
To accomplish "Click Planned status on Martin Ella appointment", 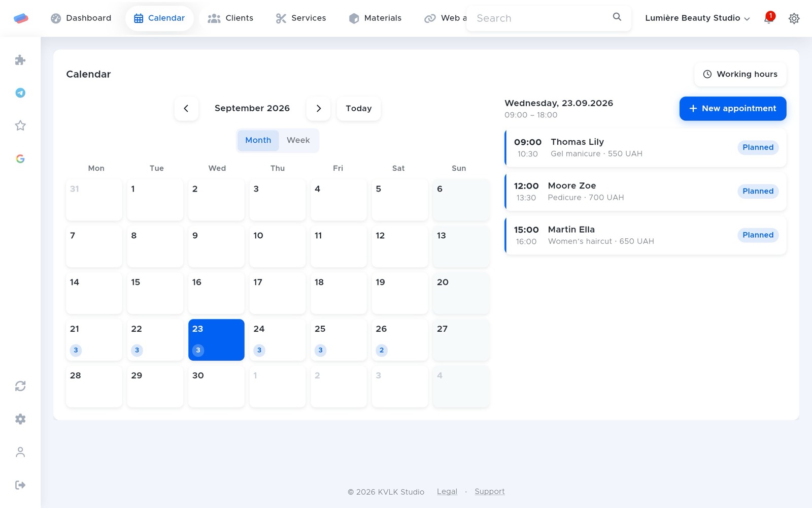I will click(x=758, y=235).
